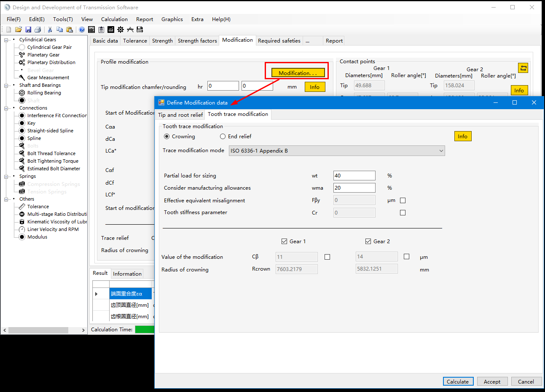Click the yellow swap arrows icon in Contact points

click(523, 68)
